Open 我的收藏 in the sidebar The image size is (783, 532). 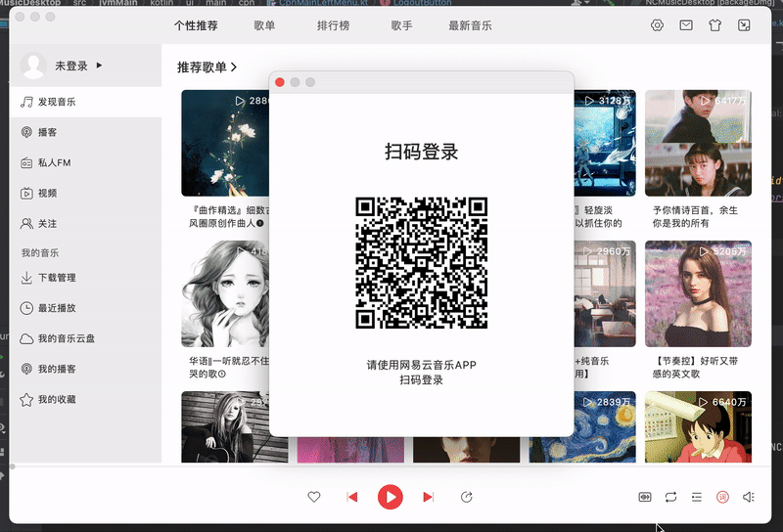[85, 399]
